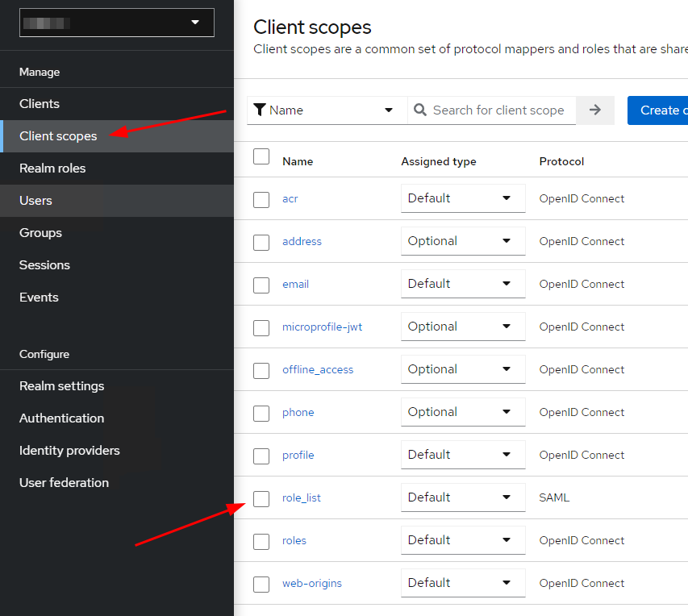This screenshot has width=688, height=616.
Task: Change assigned type for role_list
Action: point(462,497)
